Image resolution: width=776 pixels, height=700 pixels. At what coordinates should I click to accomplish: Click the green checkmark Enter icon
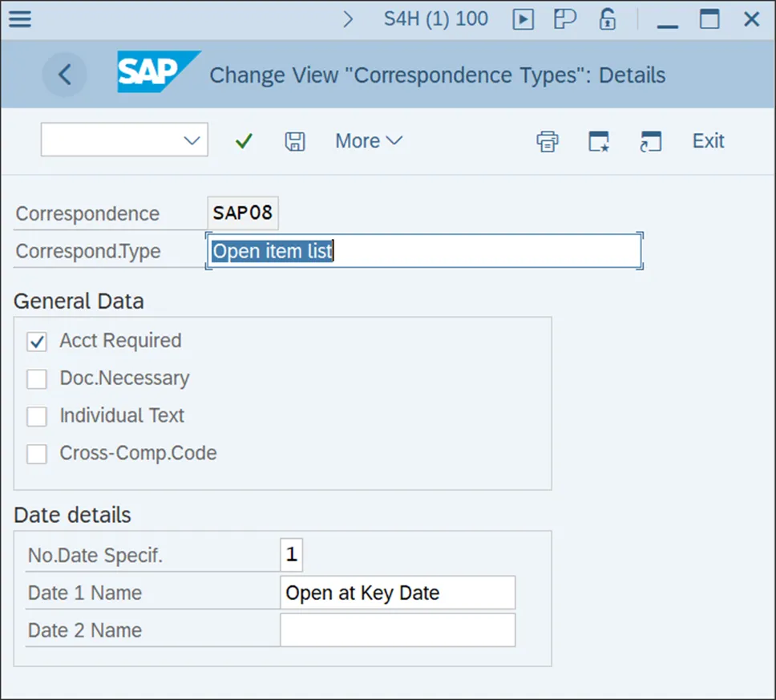(244, 141)
